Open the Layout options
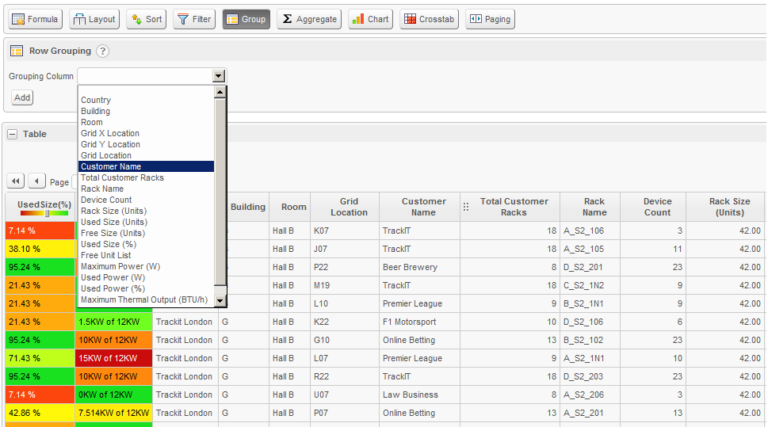 pyautogui.click(x=95, y=19)
